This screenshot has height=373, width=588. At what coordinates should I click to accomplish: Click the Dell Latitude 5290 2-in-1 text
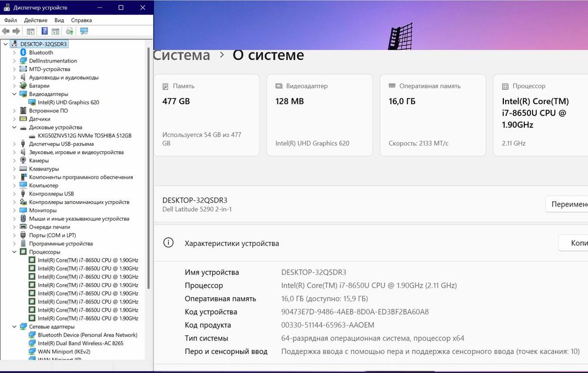[x=197, y=209]
